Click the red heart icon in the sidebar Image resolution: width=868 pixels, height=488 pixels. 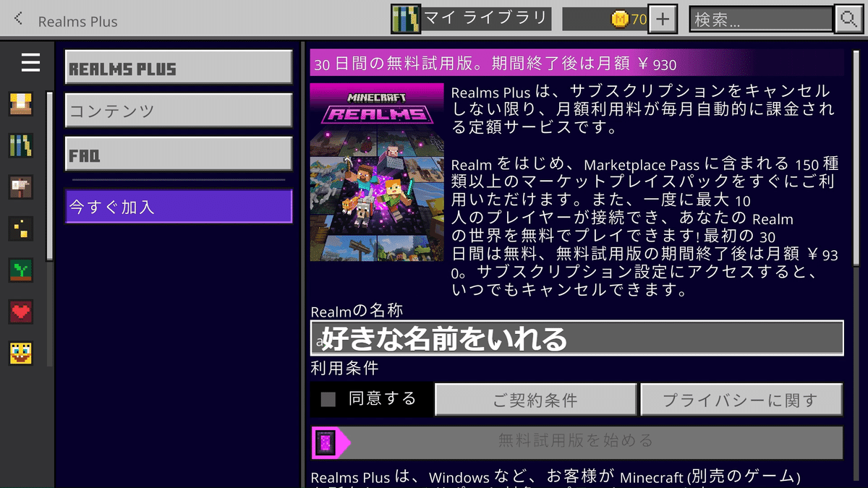point(21,312)
